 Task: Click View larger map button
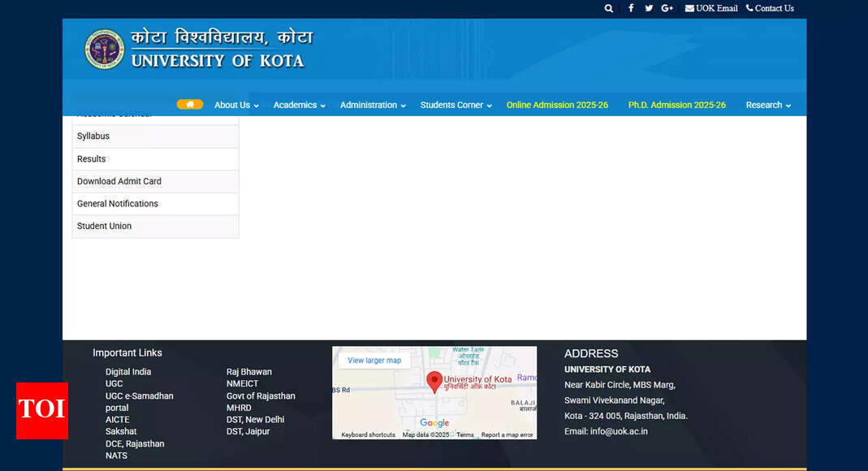pyautogui.click(x=374, y=361)
